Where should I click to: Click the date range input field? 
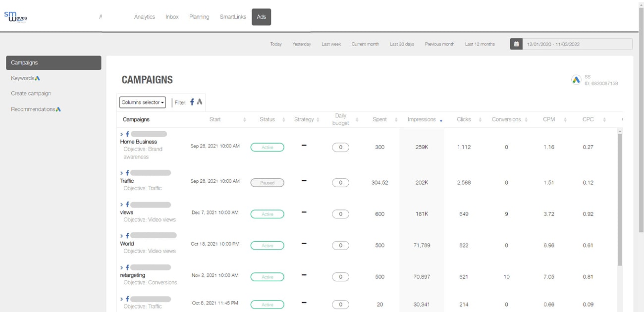pos(577,44)
